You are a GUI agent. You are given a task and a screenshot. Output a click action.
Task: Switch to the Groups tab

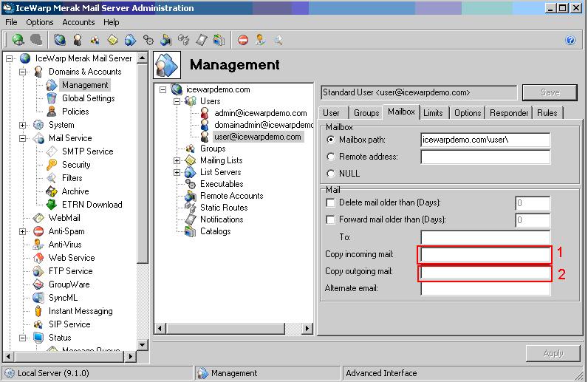[366, 113]
